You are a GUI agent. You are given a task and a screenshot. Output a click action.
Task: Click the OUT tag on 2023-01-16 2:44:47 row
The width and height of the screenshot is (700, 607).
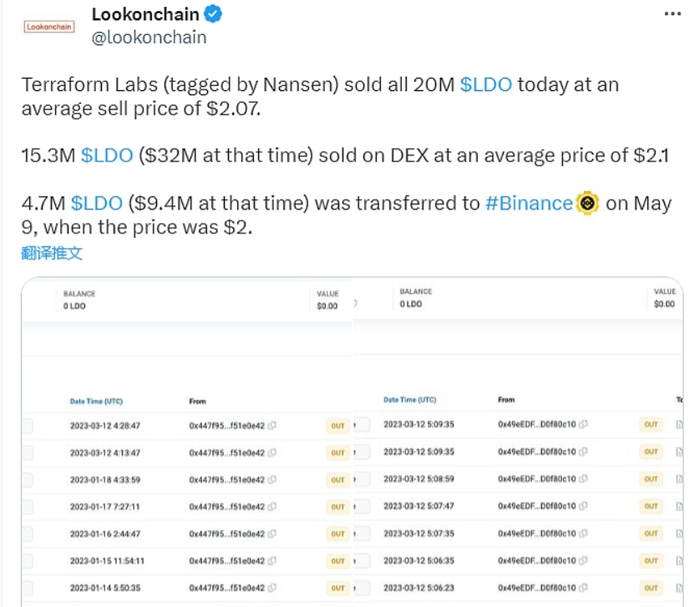pyautogui.click(x=338, y=534)
